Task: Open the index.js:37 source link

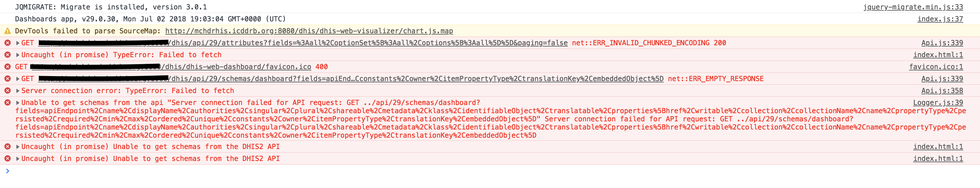Action: point(940,19)
